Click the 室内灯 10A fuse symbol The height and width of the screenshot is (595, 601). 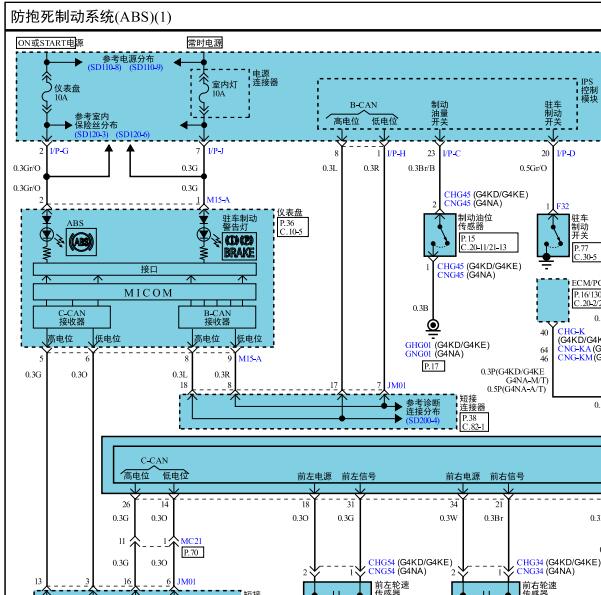204,94
